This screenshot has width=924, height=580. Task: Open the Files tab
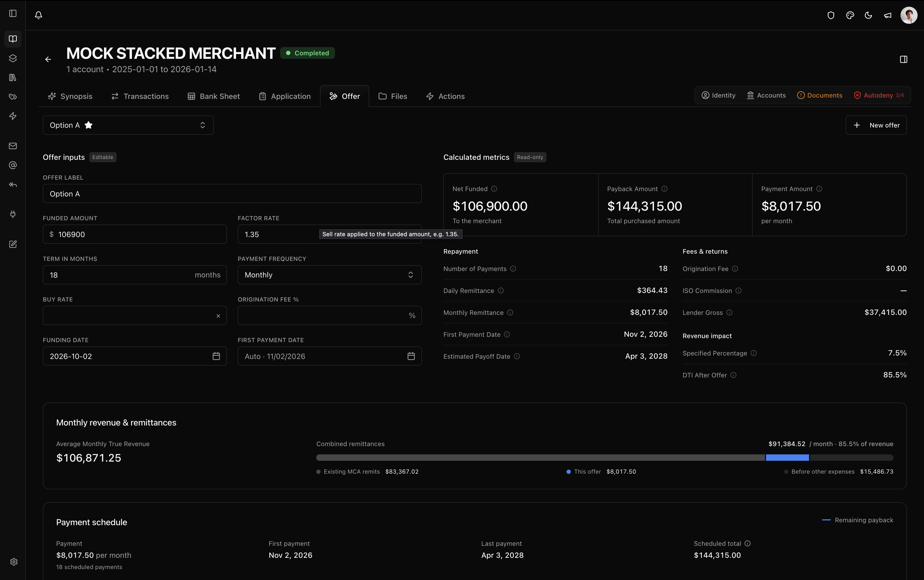(392, 96)
